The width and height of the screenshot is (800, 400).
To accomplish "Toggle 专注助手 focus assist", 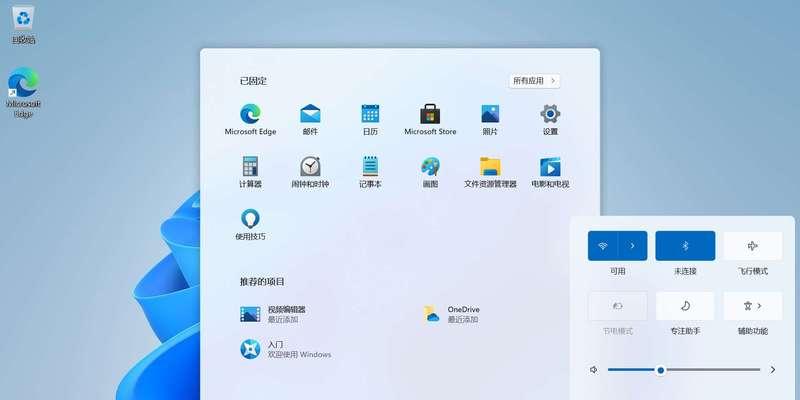I will (x=685, y=306).
